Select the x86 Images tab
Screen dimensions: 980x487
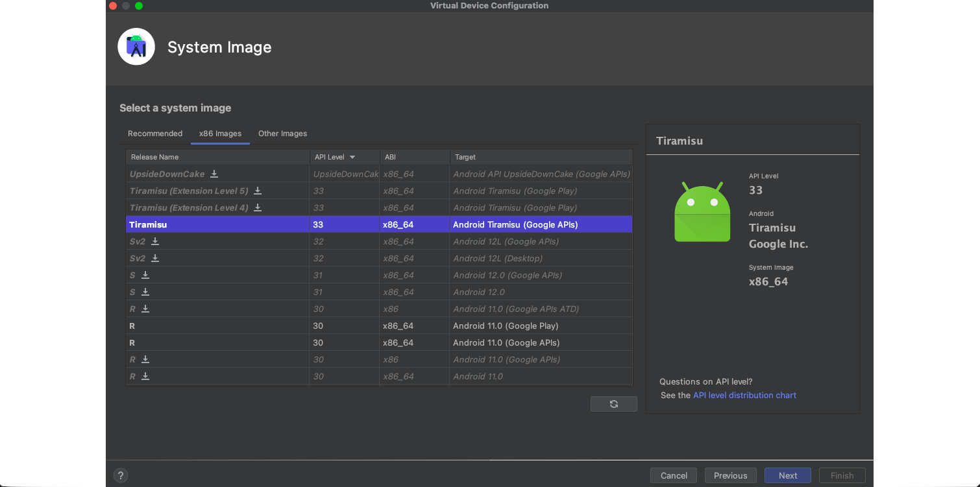pos(220,134)
